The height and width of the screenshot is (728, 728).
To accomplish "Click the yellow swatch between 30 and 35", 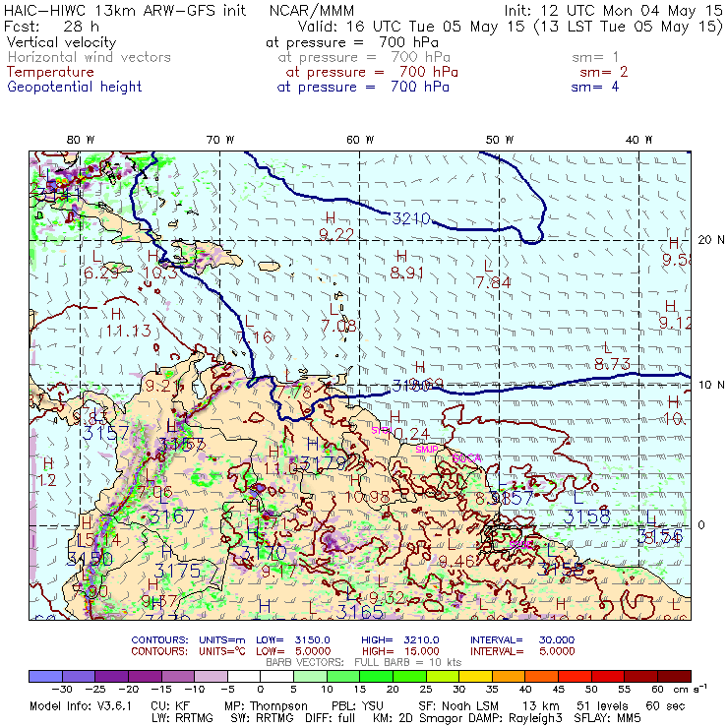I will [475, 676].
